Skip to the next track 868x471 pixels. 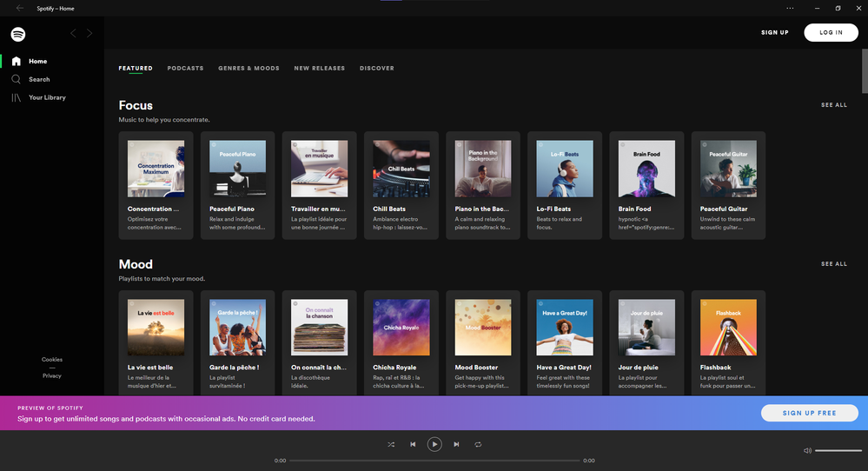pos(456,444)
